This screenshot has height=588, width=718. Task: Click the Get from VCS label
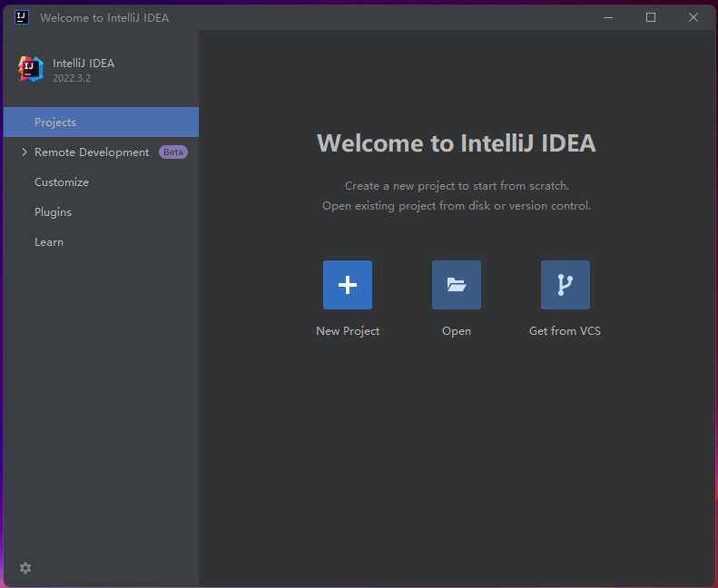[x=566, y=331]
